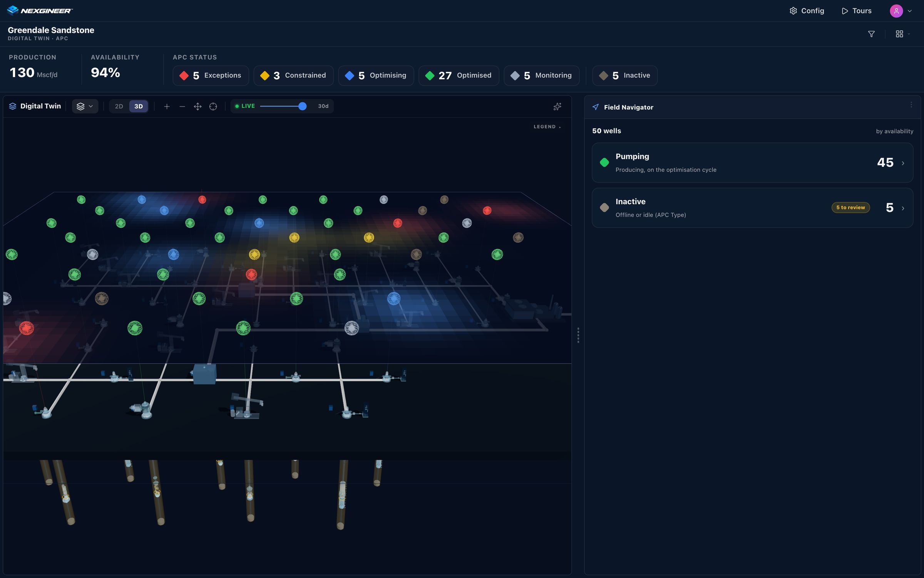The width and height of the screenshot is (924, 578).
Task: Toggle the LIVE indicator
Action: pyautogui.click(x=245, y=106)
